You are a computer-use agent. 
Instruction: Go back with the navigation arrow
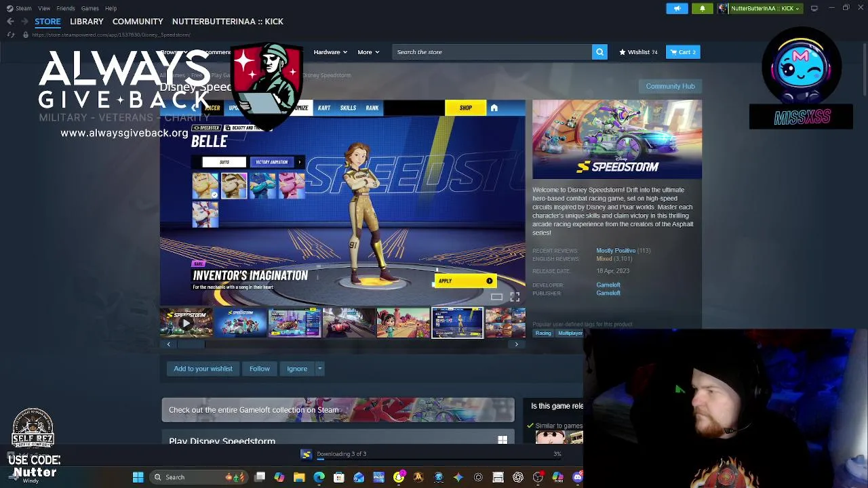(10, 22)
